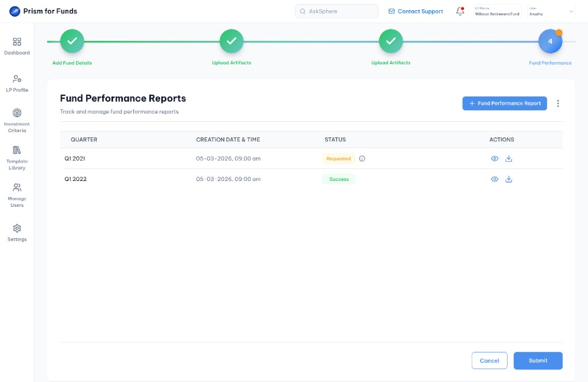588x382 pixels.
Task: Click the creation date of Q1 2022 row
Action: pyautogui.click(x=228, y=179)
